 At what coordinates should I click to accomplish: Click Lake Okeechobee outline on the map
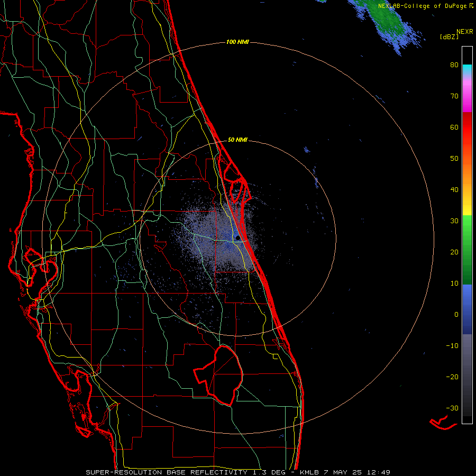click(218, 376)
